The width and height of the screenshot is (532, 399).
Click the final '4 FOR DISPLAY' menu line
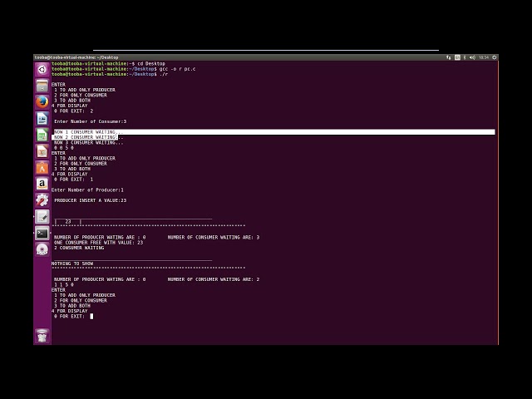[70, 311]
